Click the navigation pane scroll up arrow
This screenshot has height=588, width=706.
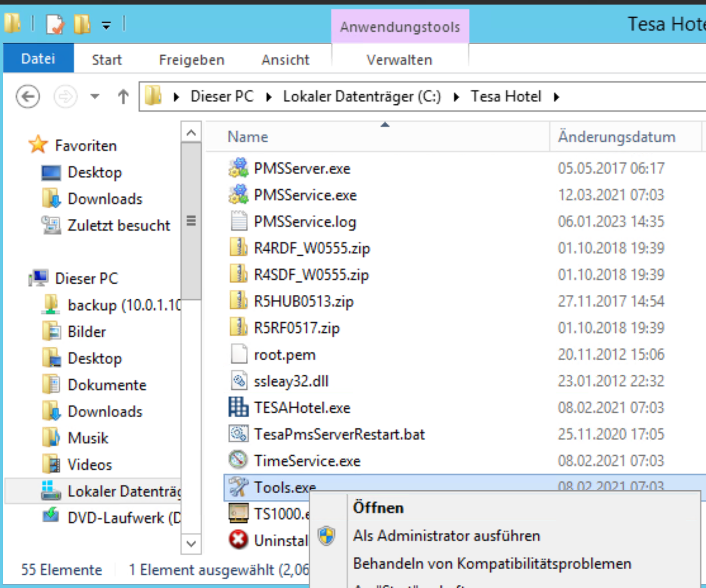pyautogui.click(x=191, y=133)
